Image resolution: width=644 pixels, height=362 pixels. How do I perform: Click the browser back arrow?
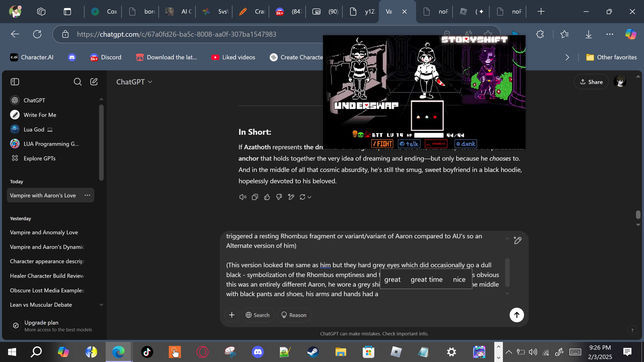[15, 34]
